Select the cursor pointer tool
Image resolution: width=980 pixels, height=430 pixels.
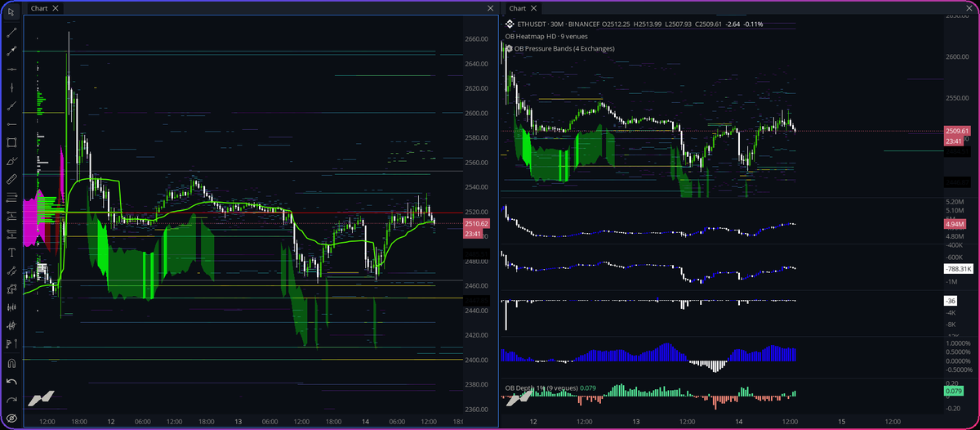pyautogui.click(x=11, y=13)
